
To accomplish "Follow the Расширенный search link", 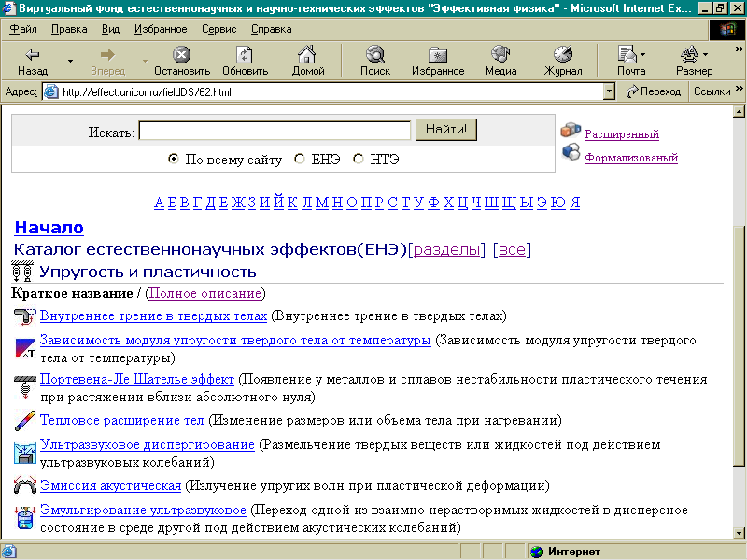I will coord(622,134).
